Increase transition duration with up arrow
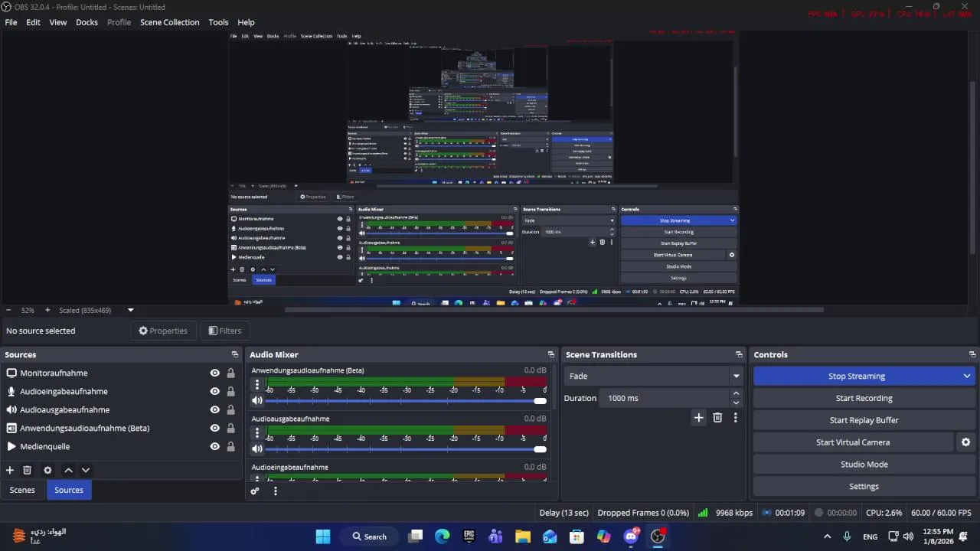 point(736,393)
